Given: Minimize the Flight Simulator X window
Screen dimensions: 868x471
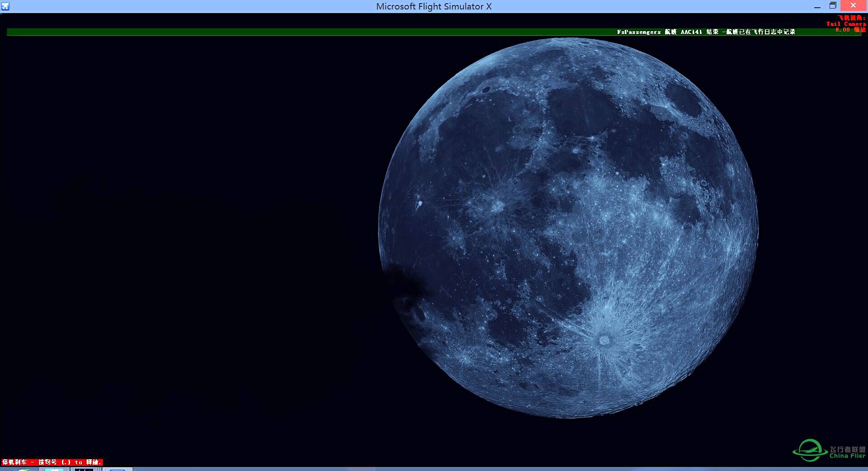Looking at the screenshot, I should [817, 6].
